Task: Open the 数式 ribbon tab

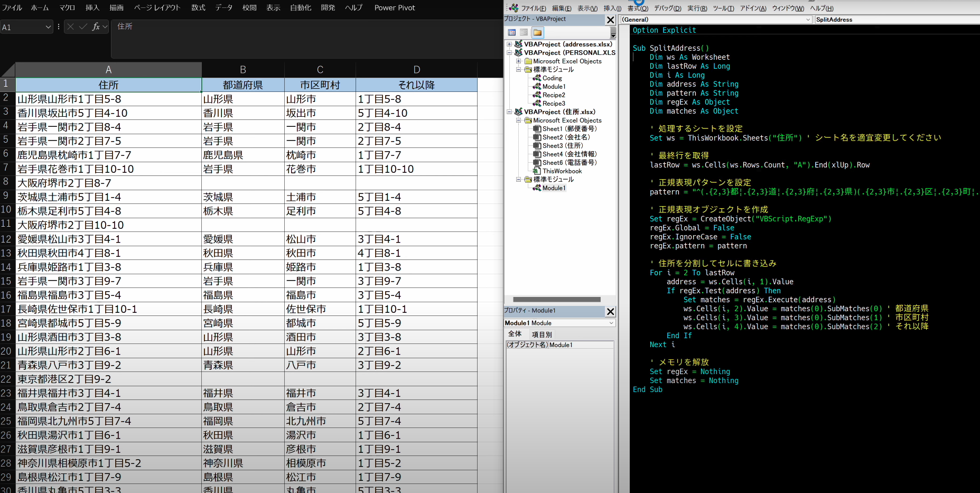Action: click(x=198, y=8)
